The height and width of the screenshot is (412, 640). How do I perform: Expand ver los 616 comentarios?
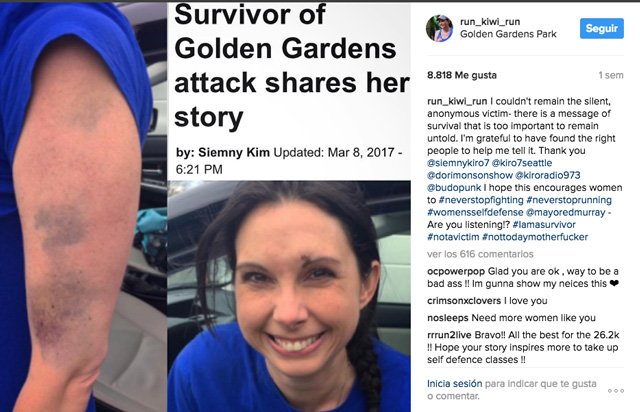(x=480, y=254)
